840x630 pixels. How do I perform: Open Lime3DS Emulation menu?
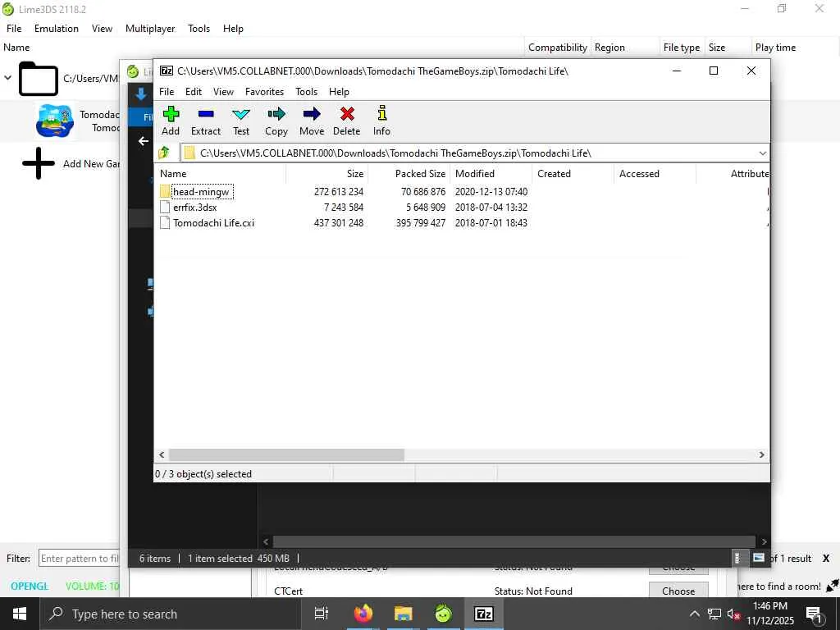(57, 29)
